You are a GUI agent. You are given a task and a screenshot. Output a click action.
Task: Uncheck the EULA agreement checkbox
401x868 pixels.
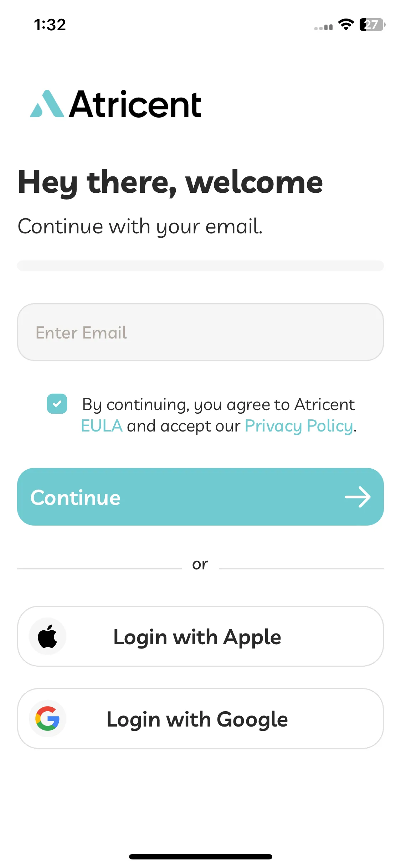point(57,404)
